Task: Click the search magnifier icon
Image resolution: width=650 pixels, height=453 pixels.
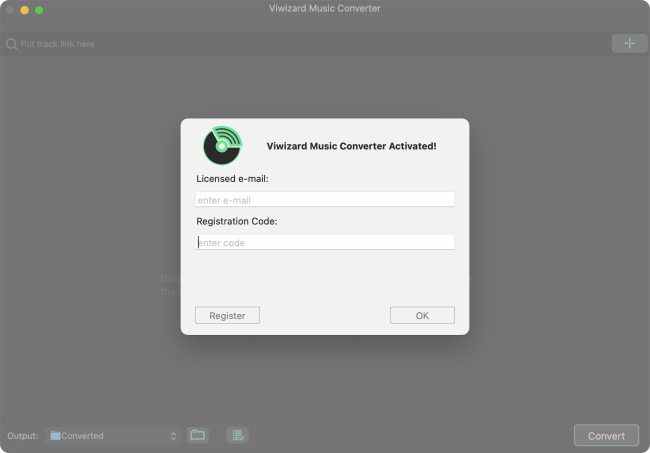Action: pyautogui.click(x=11, y=44)
